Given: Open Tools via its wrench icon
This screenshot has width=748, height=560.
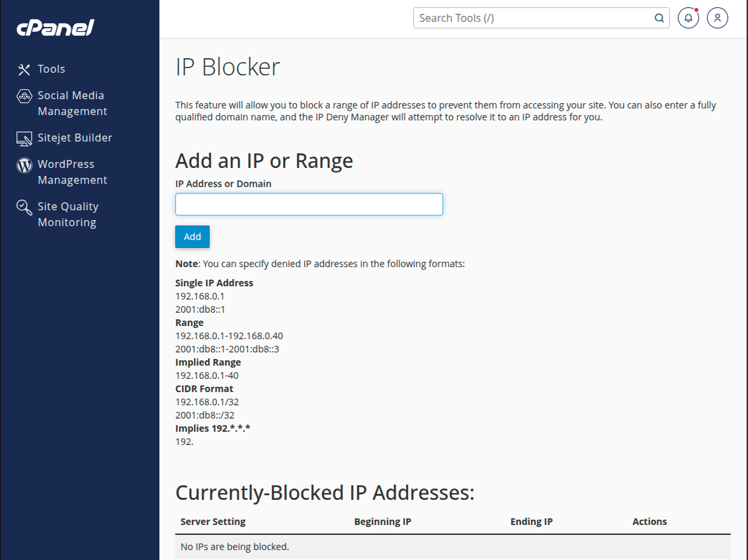Looking at the screenshot, I should tap(24, 69).
